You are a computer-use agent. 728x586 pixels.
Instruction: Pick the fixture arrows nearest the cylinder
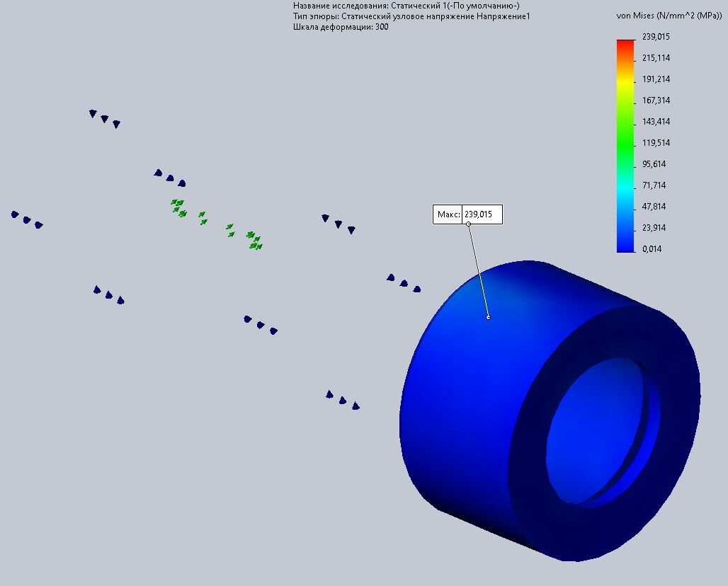[x=404, y=283]
